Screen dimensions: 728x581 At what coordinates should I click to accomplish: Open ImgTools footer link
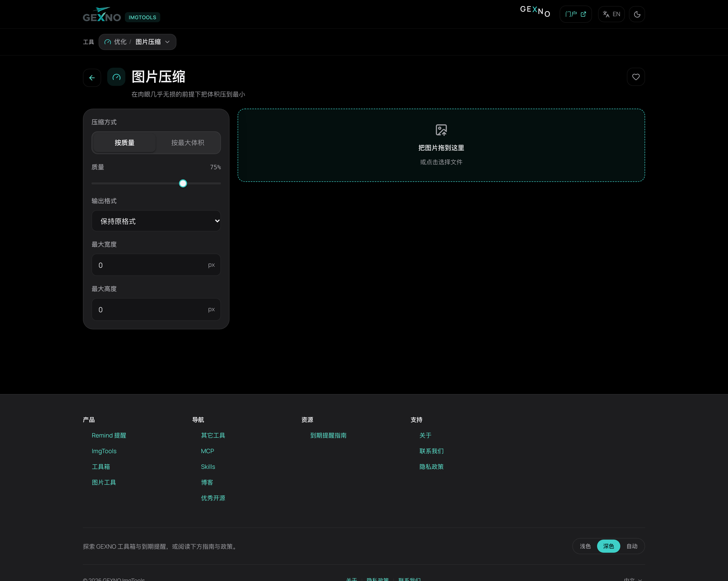[x=104, y=451]
